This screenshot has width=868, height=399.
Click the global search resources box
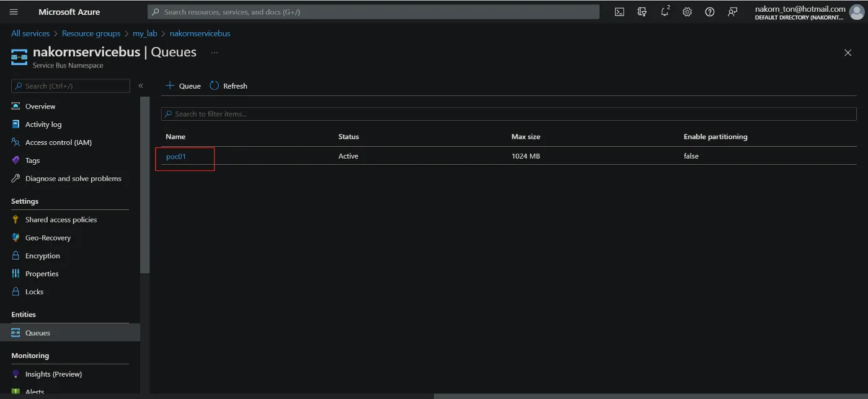point(373,12)
